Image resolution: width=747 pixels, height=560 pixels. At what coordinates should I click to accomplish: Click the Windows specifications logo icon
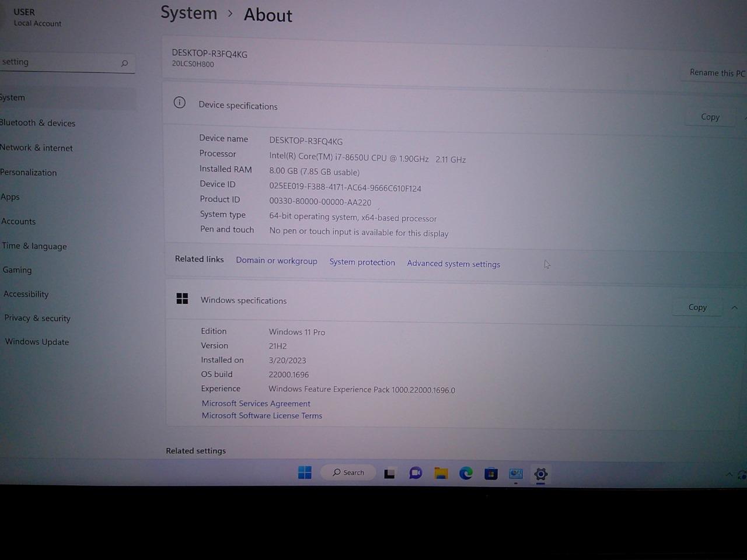pos(182,299)
